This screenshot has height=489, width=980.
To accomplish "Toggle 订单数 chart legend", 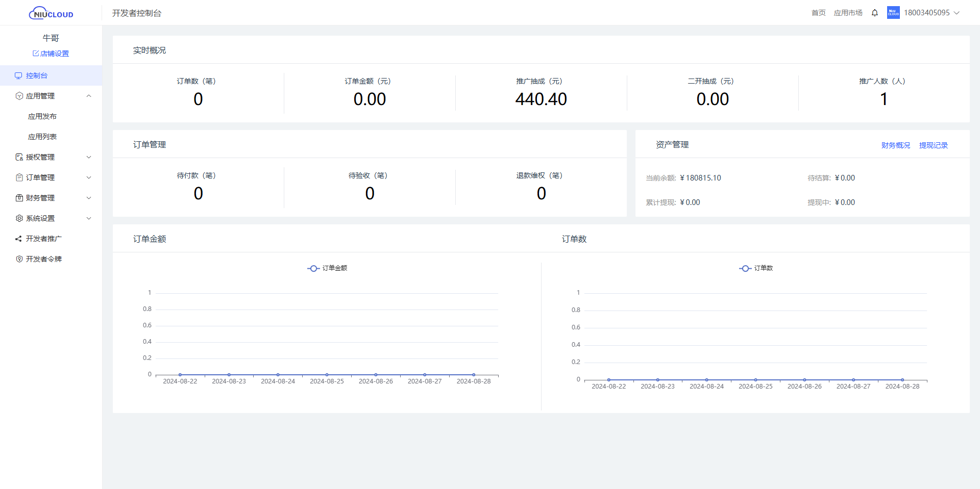I will coord(756,268).
